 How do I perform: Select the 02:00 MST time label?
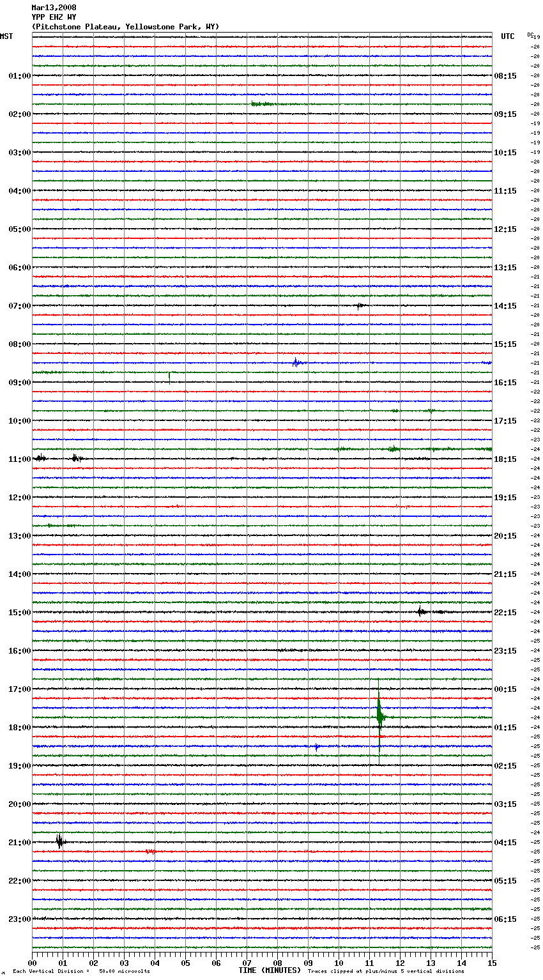pos(20,114)
